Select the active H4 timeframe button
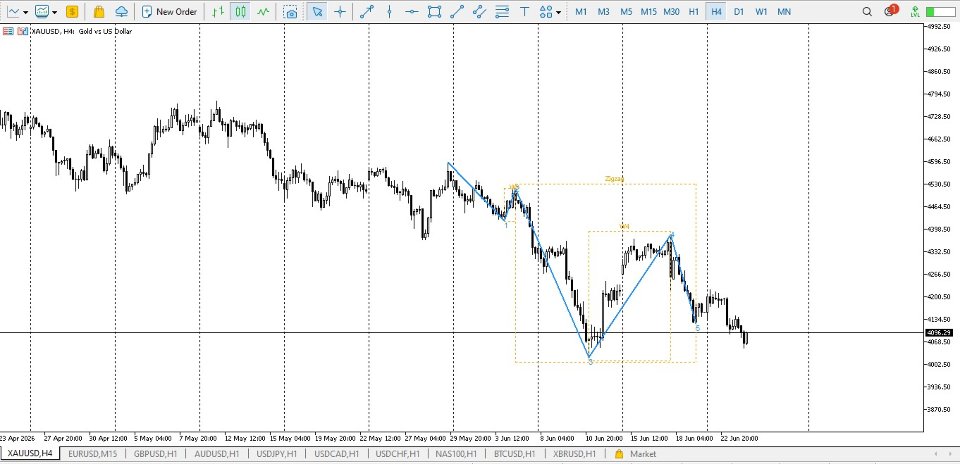Viewport: 960px width, 464px height. pos(716,12)
